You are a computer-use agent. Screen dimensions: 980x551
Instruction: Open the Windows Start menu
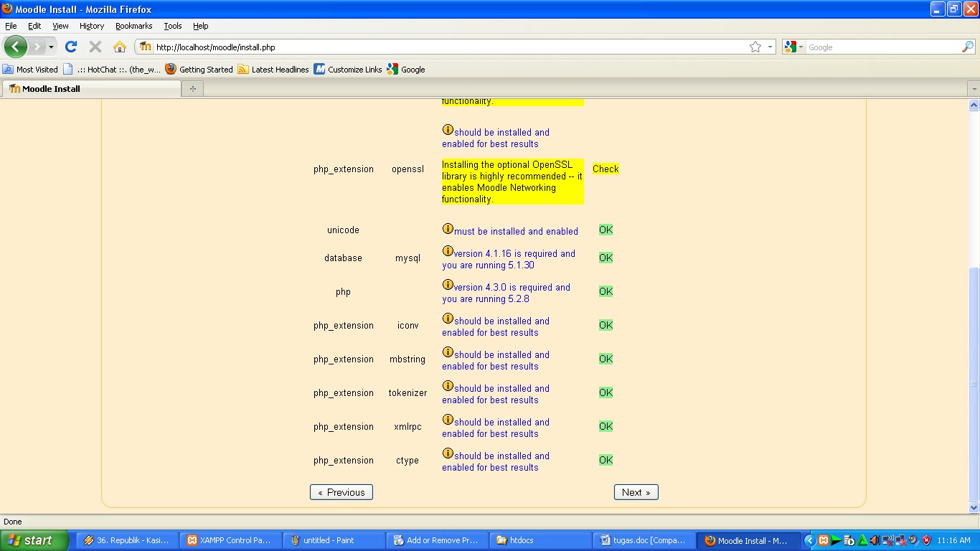pos(34,540)
